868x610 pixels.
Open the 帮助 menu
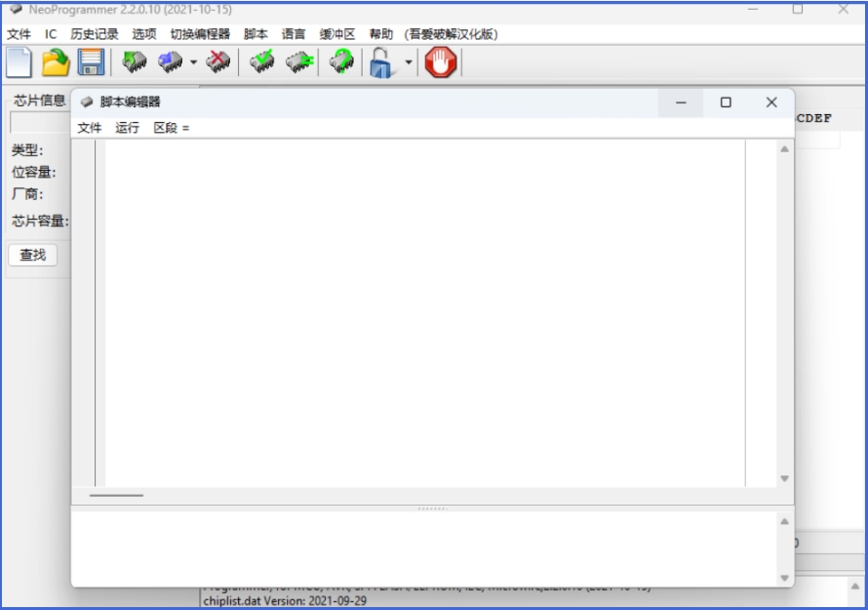click(381, 34)
